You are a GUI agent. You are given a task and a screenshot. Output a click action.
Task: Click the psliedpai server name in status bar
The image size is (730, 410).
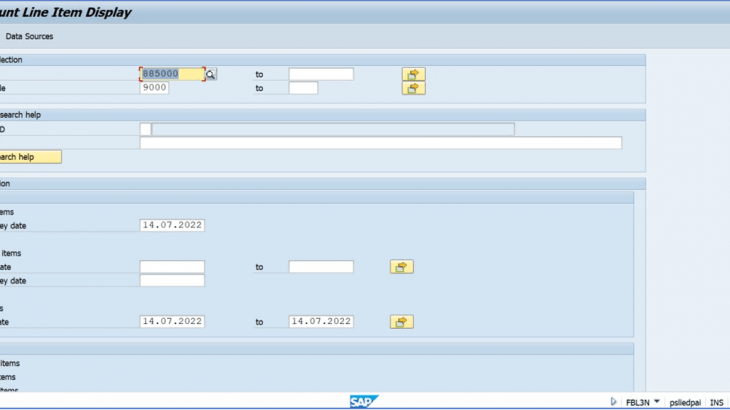click(684, 401)
